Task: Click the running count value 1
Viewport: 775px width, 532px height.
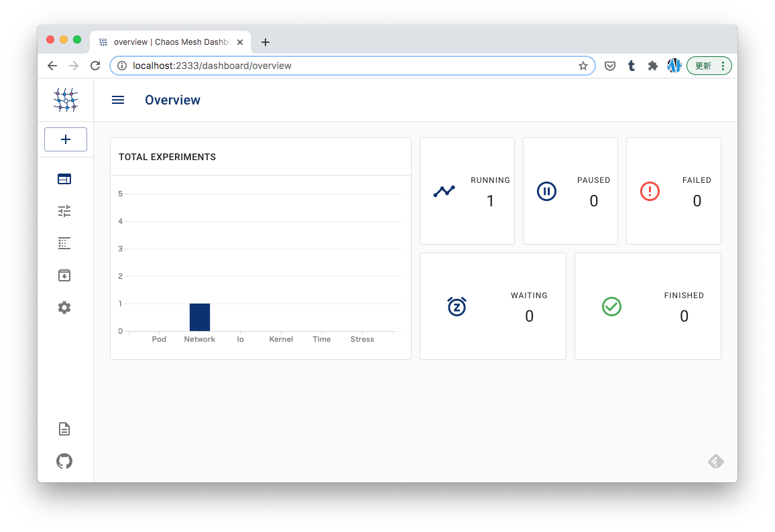Action: 490,201
